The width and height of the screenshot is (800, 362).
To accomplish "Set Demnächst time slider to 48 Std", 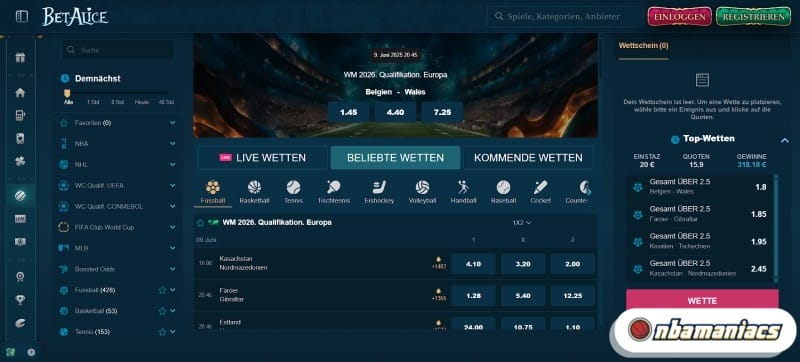I will click(166, 102).
